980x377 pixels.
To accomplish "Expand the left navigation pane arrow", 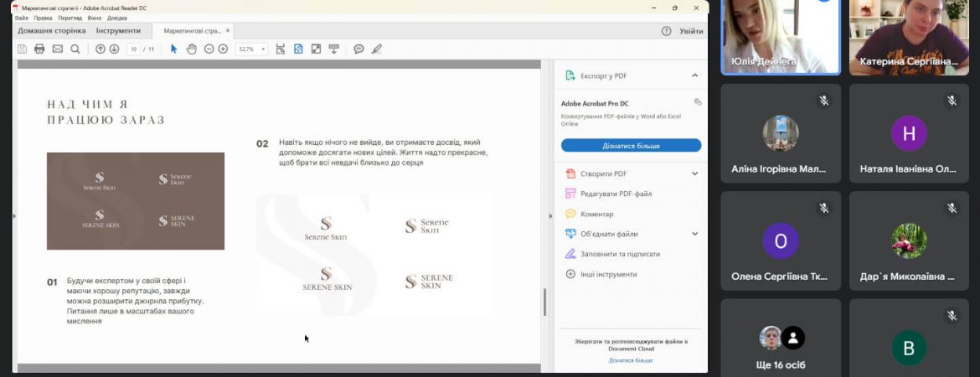I will tap(13, 215).
